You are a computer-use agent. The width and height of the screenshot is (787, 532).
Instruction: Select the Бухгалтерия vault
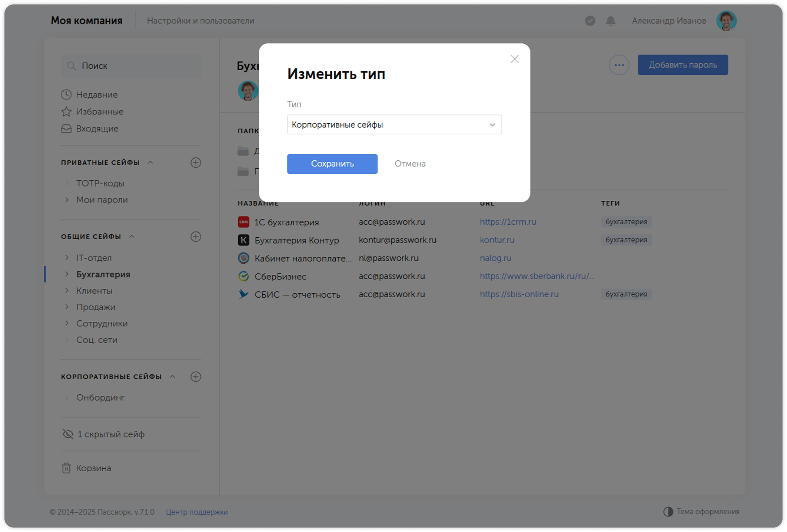[103, 274]
